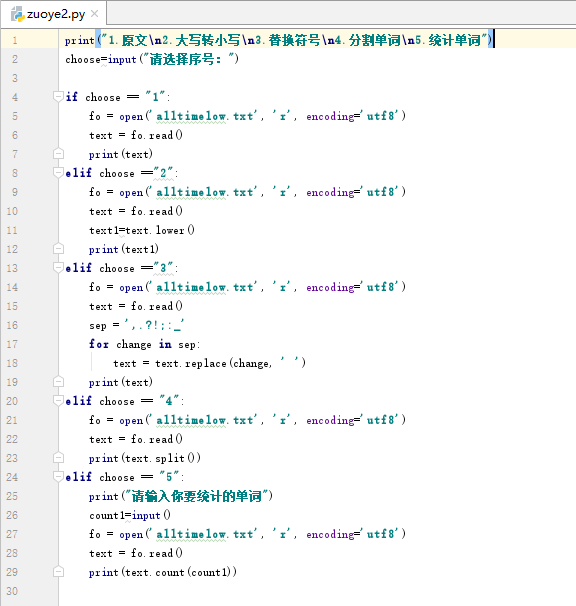Screen dimensions: 576x606
Task: Click 'text = fo.read()' on line 6
Action: tap(136, 135)
